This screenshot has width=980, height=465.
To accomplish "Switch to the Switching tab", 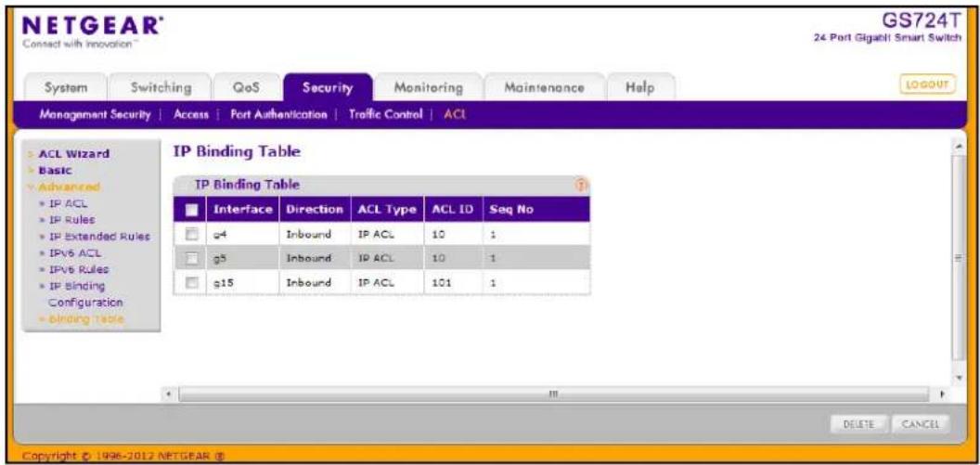I will [161, 88].
